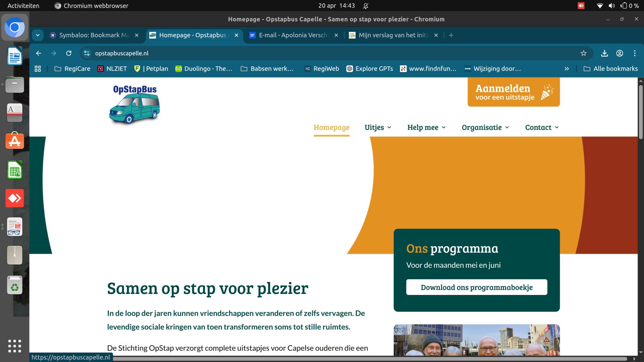The width and height of the screenshot is (644, 362).
Task: Launch LibreOffice Calc from the dock
Action: tap(14, 170)
